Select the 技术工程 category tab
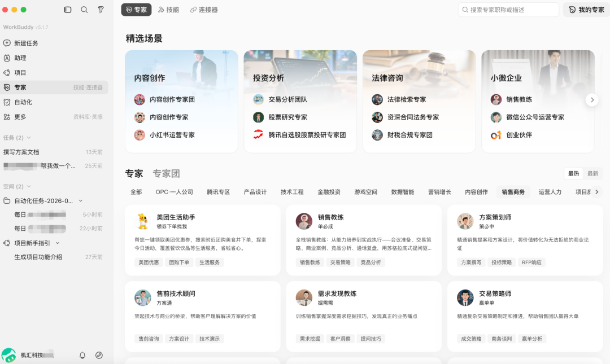Image resolution: width=610 pixels, height=364 pixels. [292, 192]
